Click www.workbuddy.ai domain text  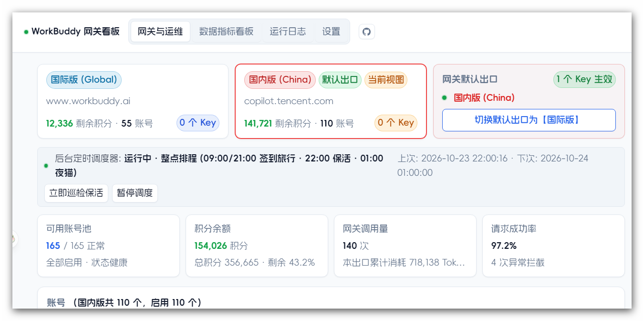(88, 101)
